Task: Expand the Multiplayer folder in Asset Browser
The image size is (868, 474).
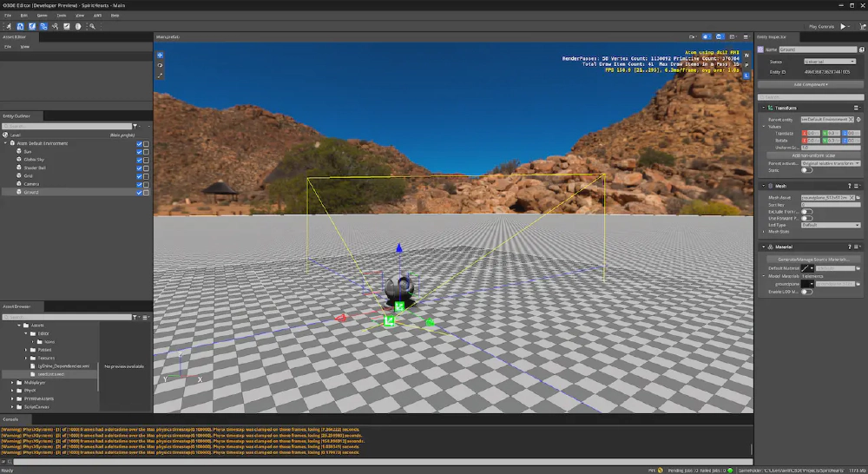Action: click(x=13, y=382)
